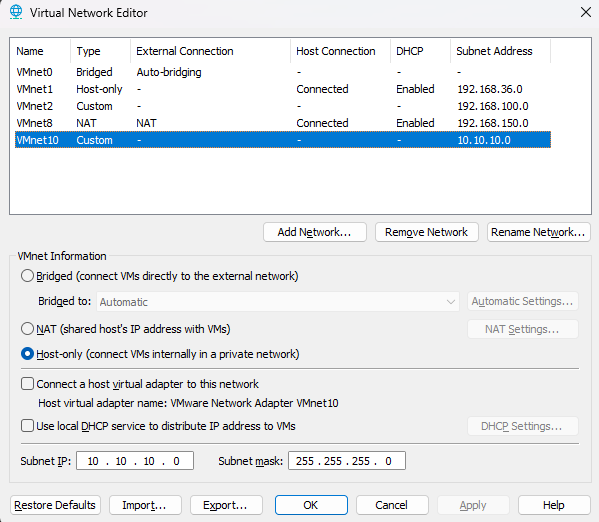
Task: Confirm with the OK button
Action: [x=311, y=505]
